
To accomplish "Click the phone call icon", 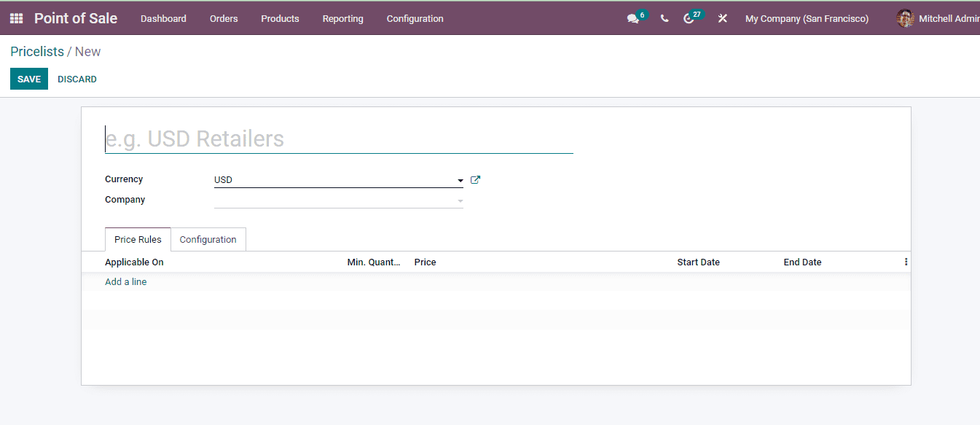I will (665, 19).
